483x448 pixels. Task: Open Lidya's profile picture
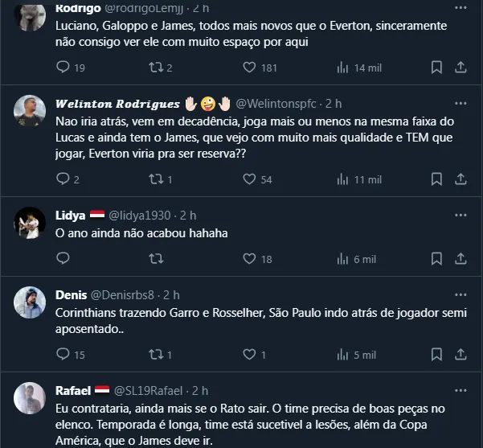(x=31, y=222)
